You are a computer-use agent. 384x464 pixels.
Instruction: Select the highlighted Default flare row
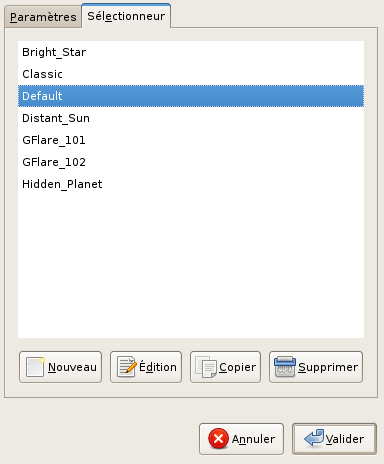[x=191, y=96]
